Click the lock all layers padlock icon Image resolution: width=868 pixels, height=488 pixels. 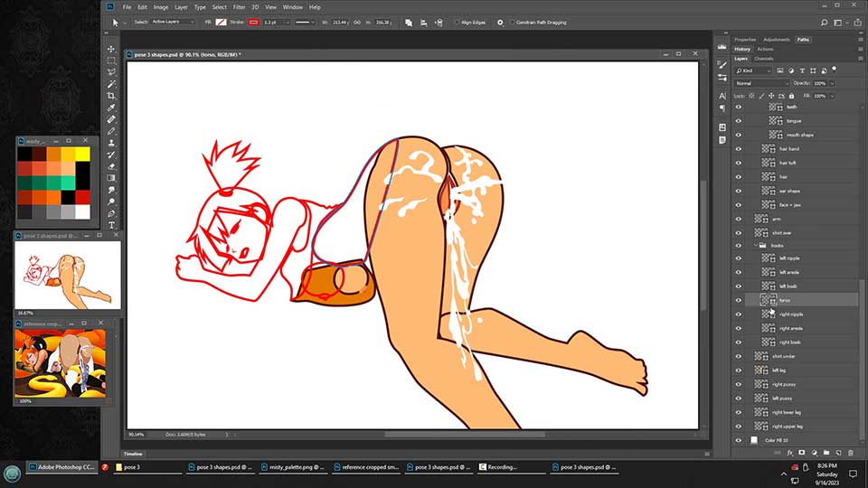click(792, 96)
